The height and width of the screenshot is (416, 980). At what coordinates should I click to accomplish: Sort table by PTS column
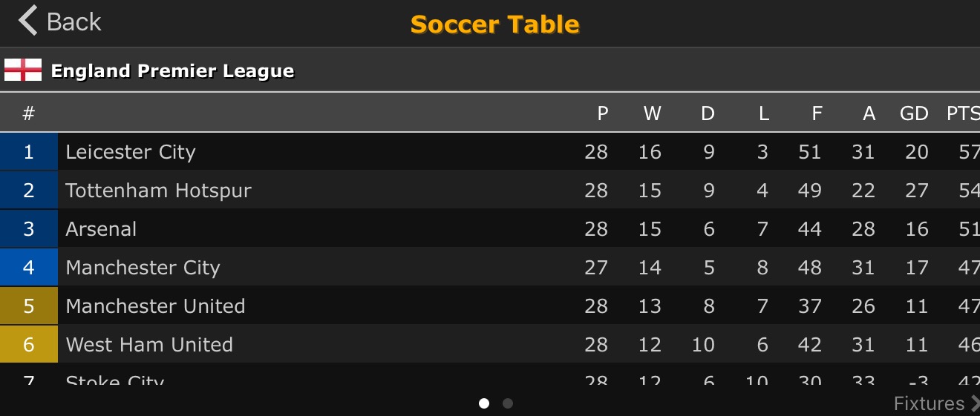962,113
